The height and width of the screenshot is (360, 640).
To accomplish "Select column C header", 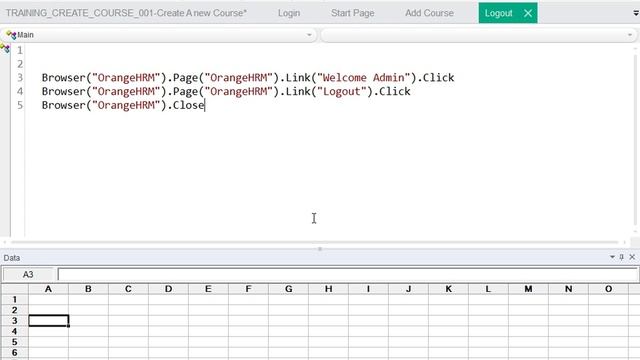I will pos(128,289).
